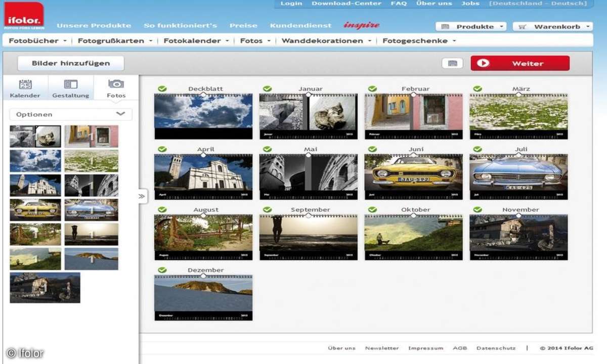The width and height of the screenshot is (607, 364).
Task: Click the green checkmark beside Mai
Action: 267,149
